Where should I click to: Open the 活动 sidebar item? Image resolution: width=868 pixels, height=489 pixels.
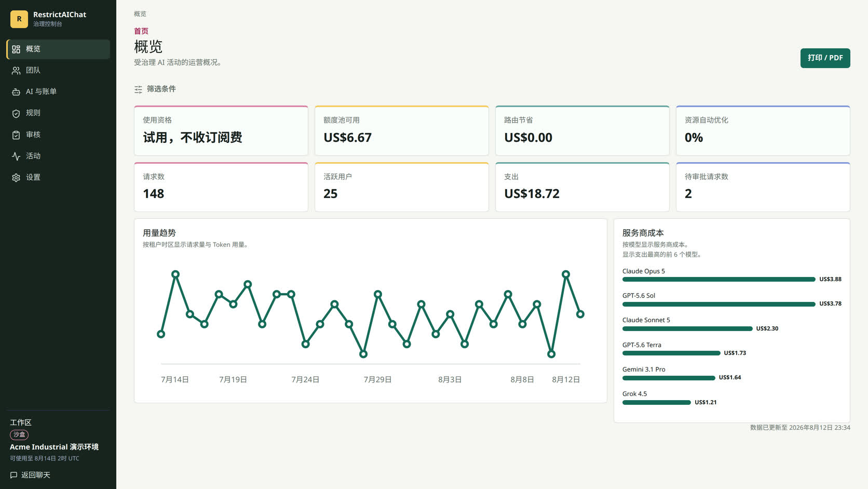coord(58,156)
